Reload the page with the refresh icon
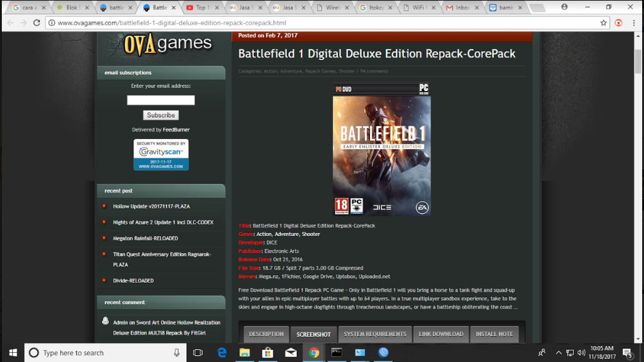 [x=36, y=23]
